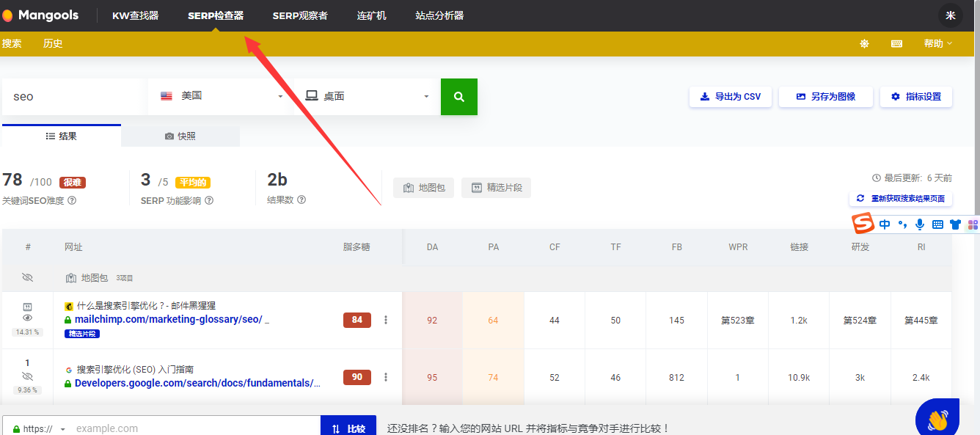Click the 米 user avatar icon
980x435 pixels.
[950, 15]
